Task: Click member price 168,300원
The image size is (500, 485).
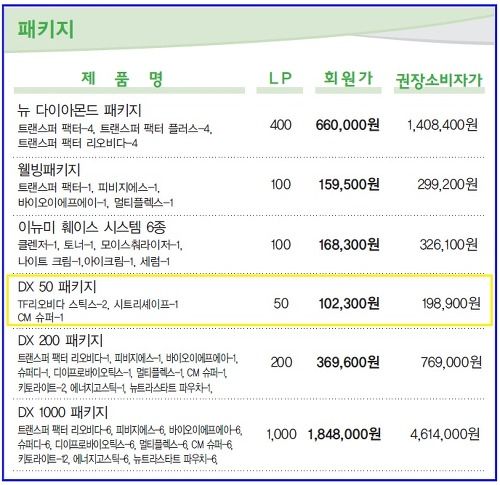Action: point(349,245)
